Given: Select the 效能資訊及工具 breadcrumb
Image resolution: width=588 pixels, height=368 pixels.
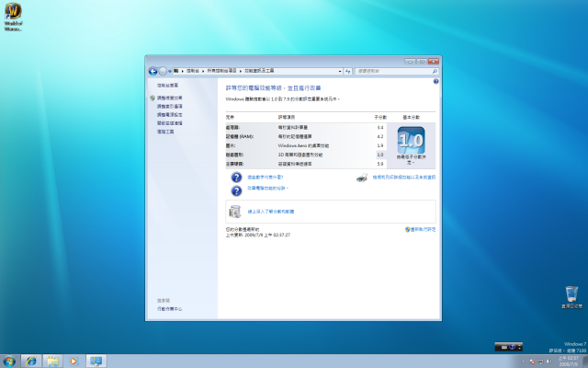Looking at the screenshot, I should coord(259,71).
